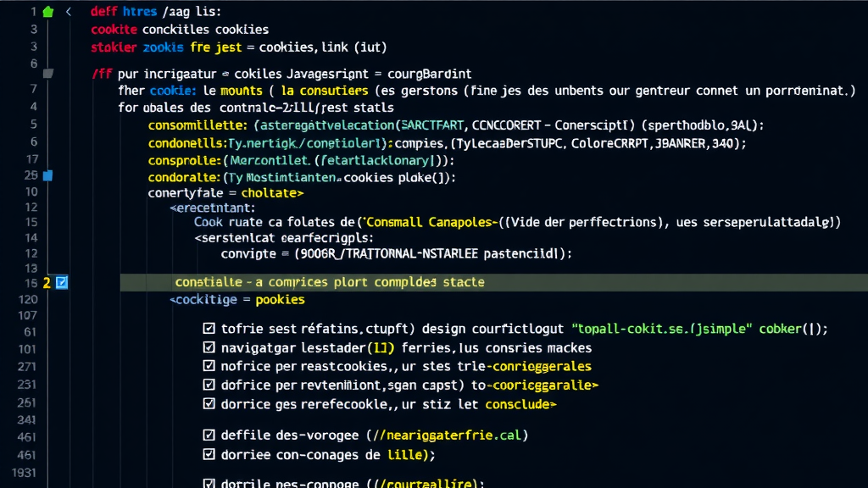The height and width of the screenshot is (488, 868).
Task: Collapse code using the chevron arrow at the top
Action: [x=67, y=11]
